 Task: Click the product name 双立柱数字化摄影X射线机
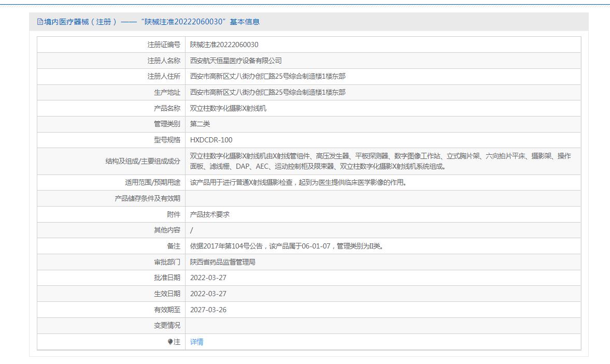[x=228, y=108]
